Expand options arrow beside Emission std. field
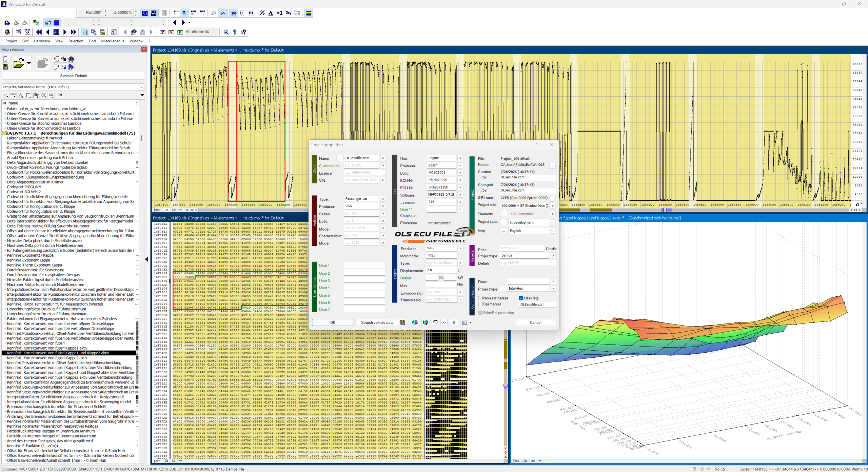 coord(460,292)
